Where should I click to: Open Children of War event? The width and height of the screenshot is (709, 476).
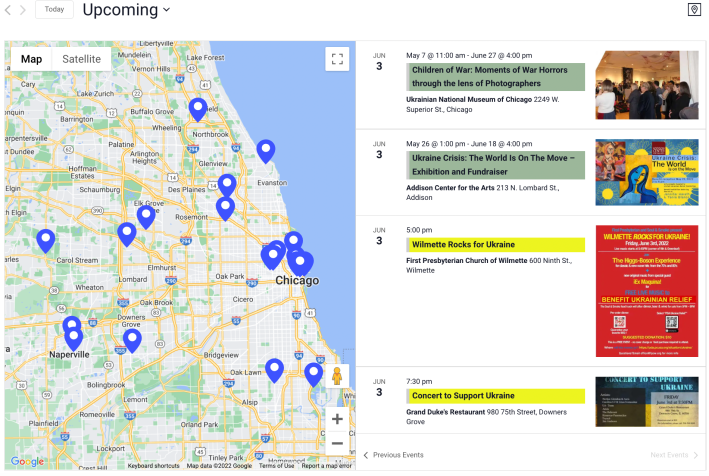495,77
